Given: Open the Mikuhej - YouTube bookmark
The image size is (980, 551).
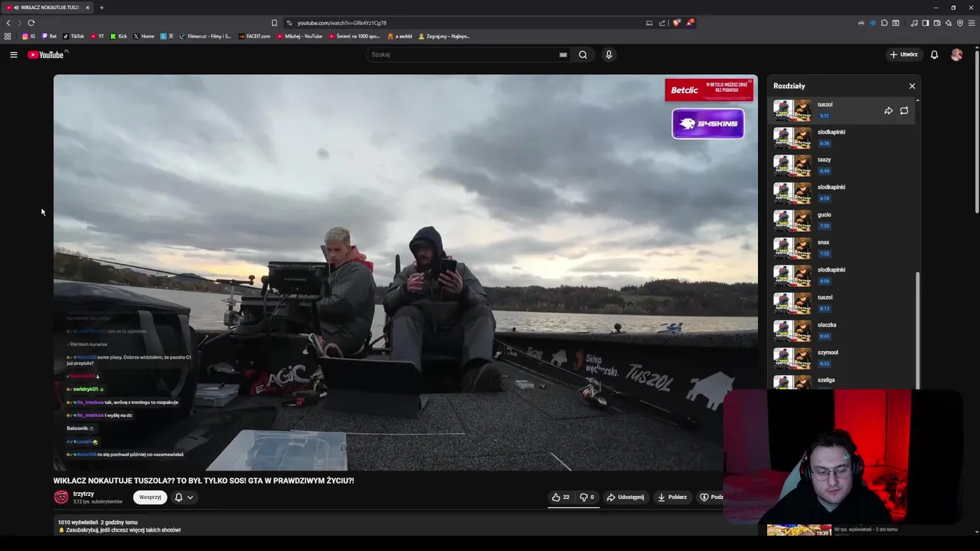Looking at the screenshot, I should [300, 36].
